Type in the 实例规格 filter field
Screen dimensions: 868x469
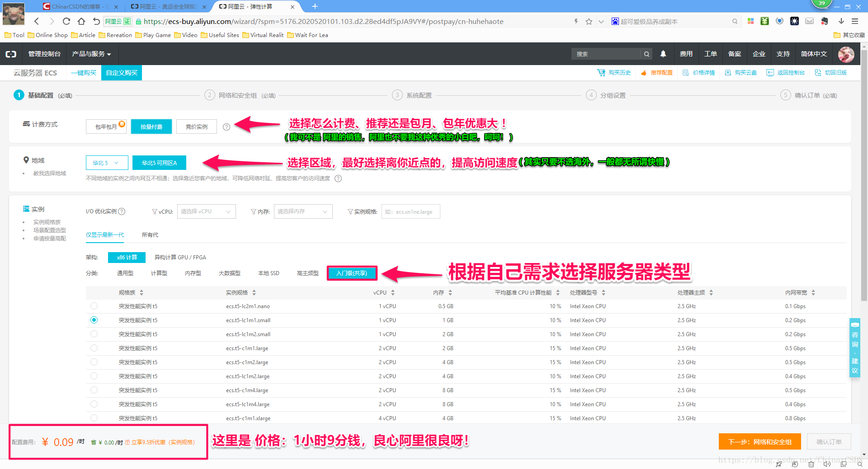(410, 211)
